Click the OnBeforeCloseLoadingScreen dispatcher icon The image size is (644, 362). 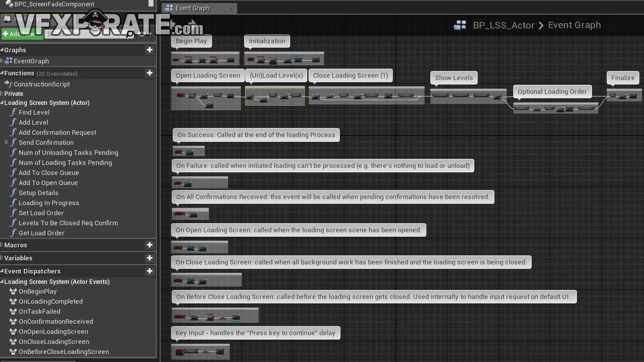click(x=13, y=352)
